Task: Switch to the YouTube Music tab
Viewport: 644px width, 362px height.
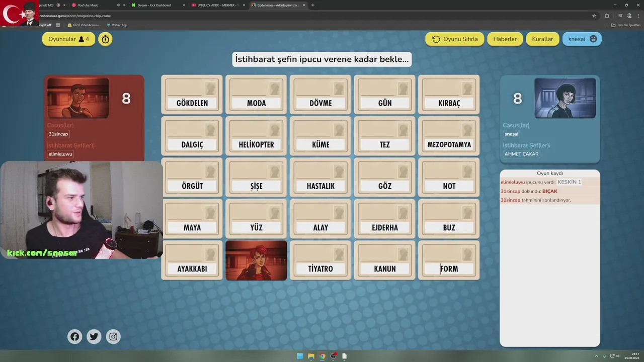Action: [x=98, y=5]
